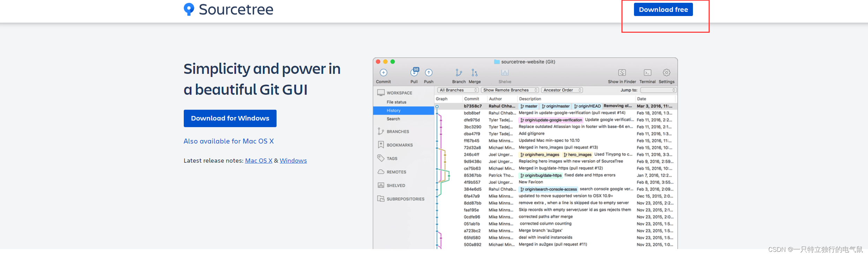Select Search in sidebar
The image size is (868, 256).
click(x=393, y=119)
